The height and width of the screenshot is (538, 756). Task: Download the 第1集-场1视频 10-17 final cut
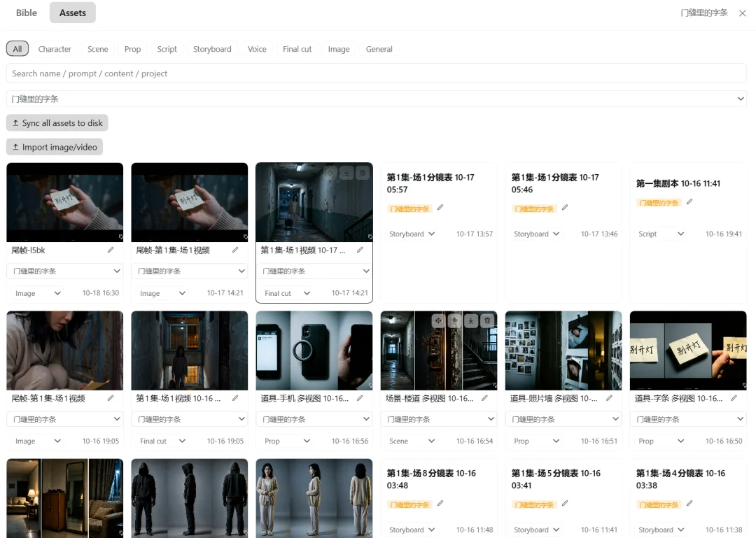coord(346,173)
